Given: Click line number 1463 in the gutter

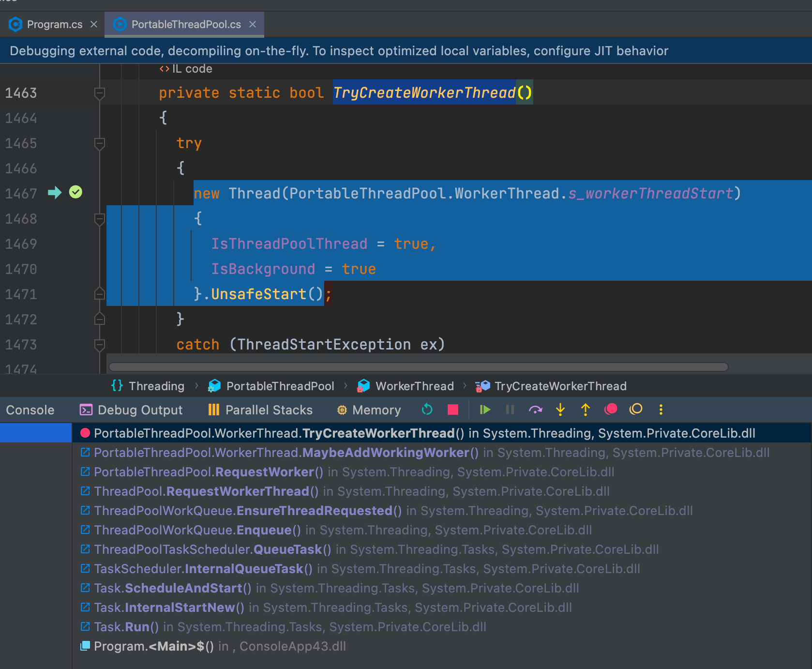Looking at the screenshot, I should (x=21, y=92).
